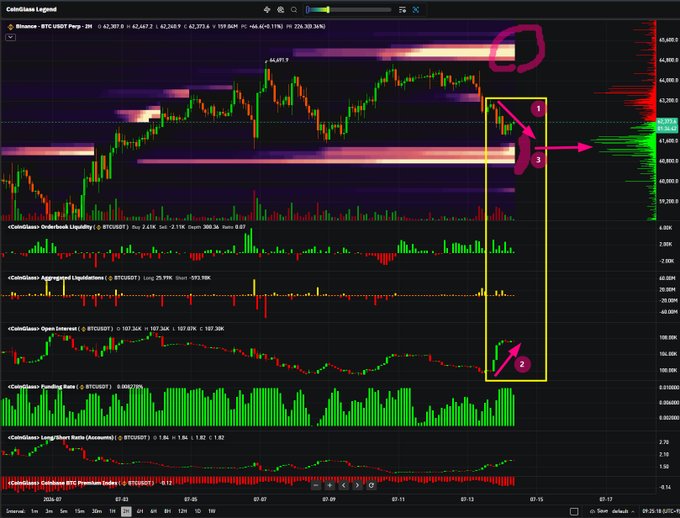Viewport: 680px width, 518px height.
Task: Click the indicators icon in top toolbar
Action: (267, 10)
